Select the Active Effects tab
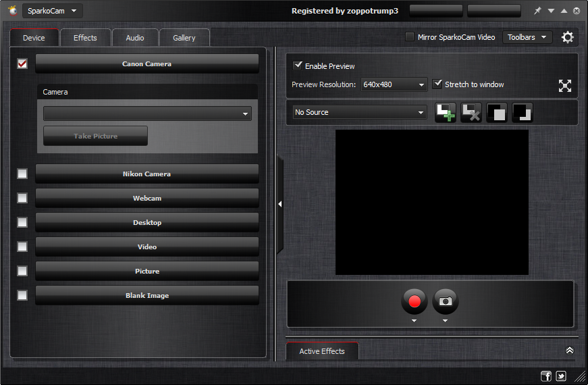The height and width of the screenshot is (385, 588). tap(322, 351)
